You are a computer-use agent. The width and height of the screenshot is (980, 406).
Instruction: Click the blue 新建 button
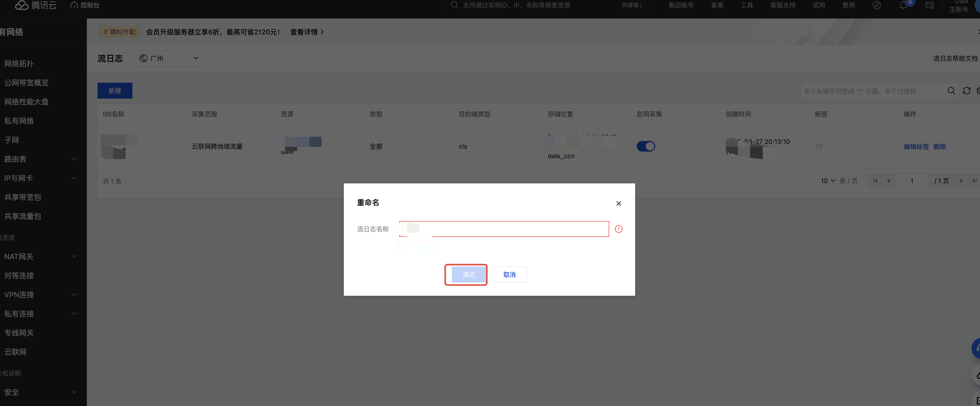click(x=115, y=91)
